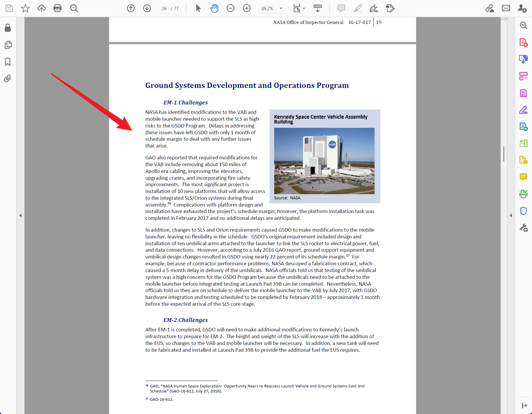Click the "EM-1 Challenges" subheading
The image size is (532, 414).
(185, 102)
